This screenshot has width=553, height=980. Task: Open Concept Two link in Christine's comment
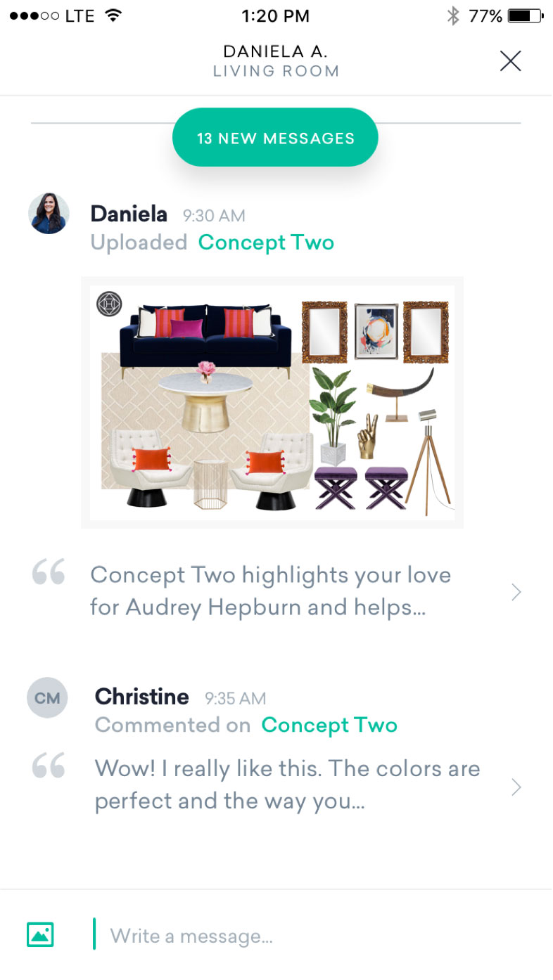pyautogui.click(x=329, y=725)
